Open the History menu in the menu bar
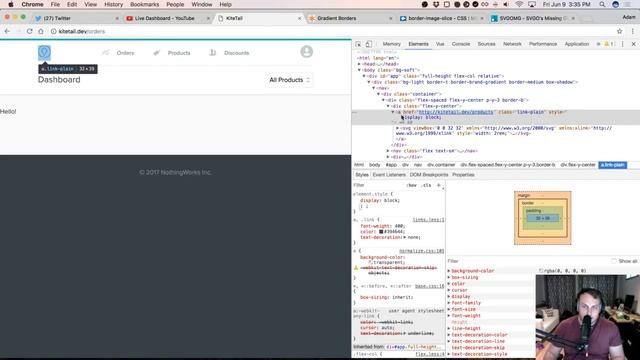 113,4
